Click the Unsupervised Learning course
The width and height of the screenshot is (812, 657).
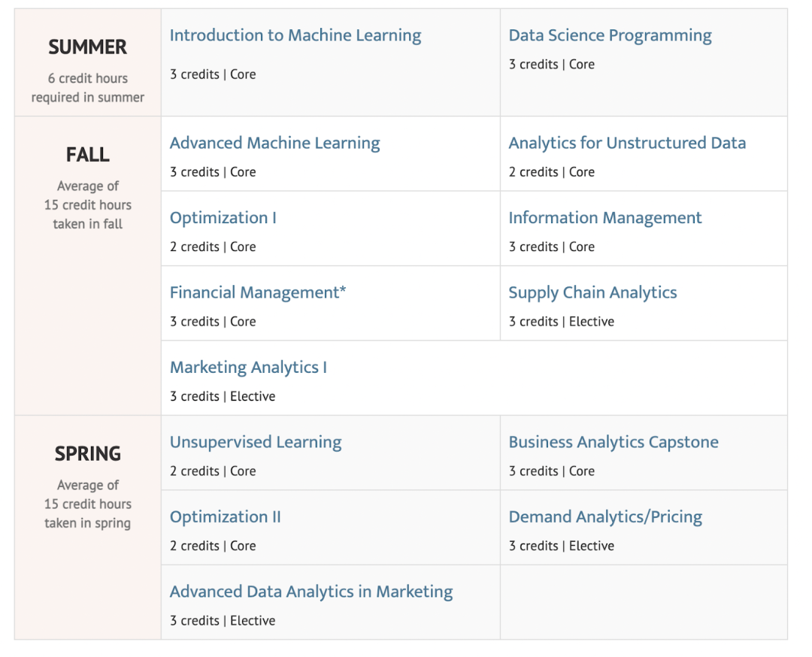click(256, 442)
